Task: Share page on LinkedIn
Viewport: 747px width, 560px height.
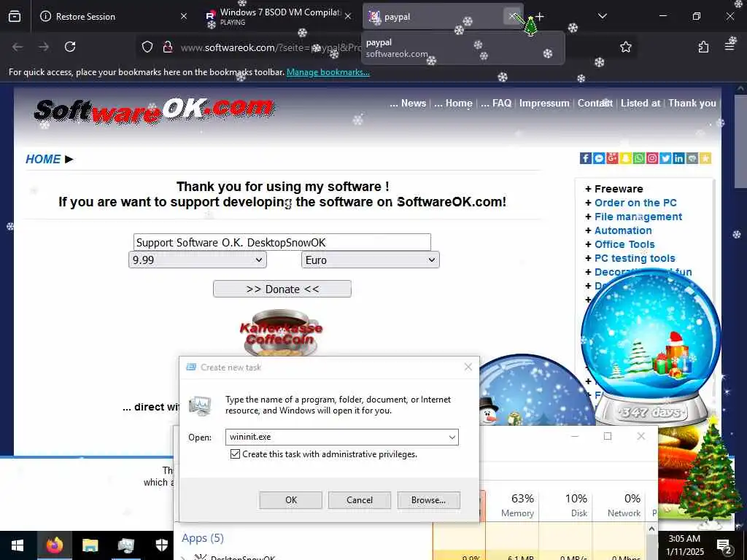Action: pos(679,158)
